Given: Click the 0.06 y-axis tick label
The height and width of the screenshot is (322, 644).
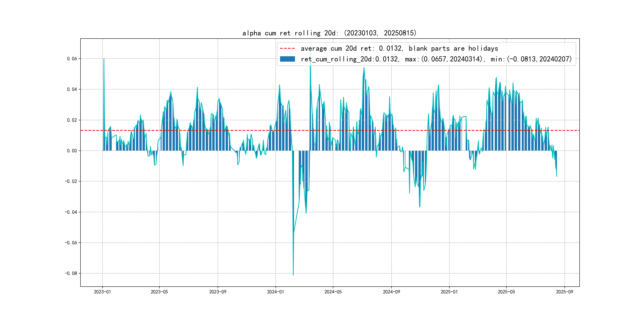Looking at the screenshot, I should coord(72,59).
